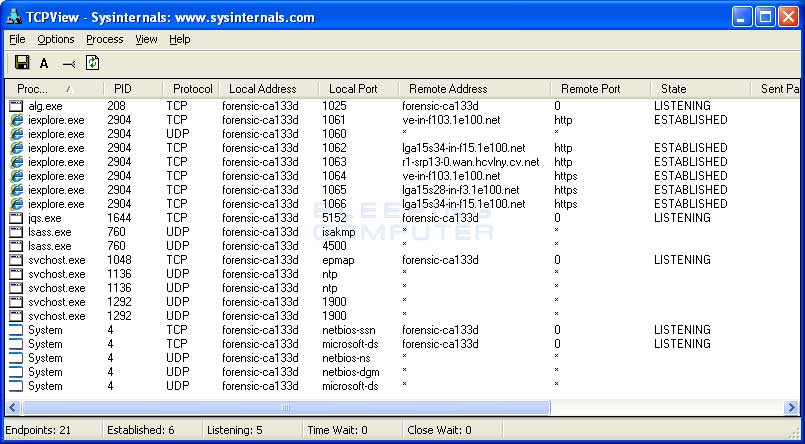
Task: Click the scrollbar right arrow
Action: pos(791,408)
